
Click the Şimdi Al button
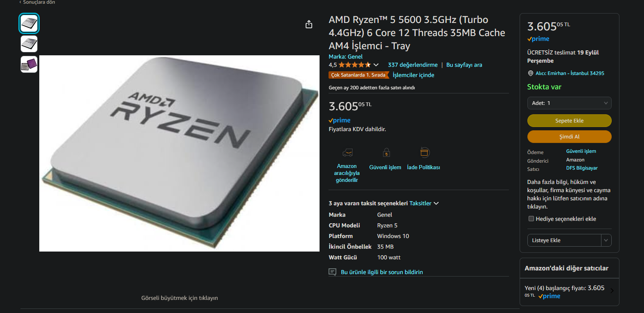tap(569, 137)
